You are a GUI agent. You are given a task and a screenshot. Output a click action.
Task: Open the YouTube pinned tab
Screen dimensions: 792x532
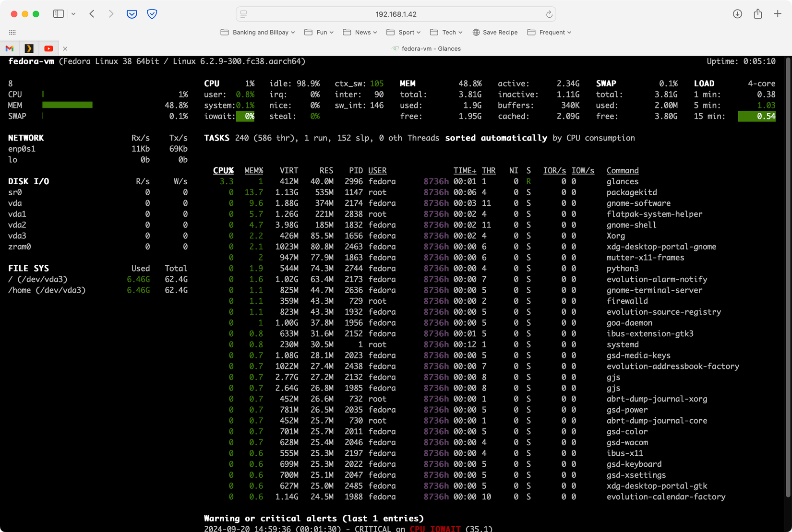[x=48, y=48]
